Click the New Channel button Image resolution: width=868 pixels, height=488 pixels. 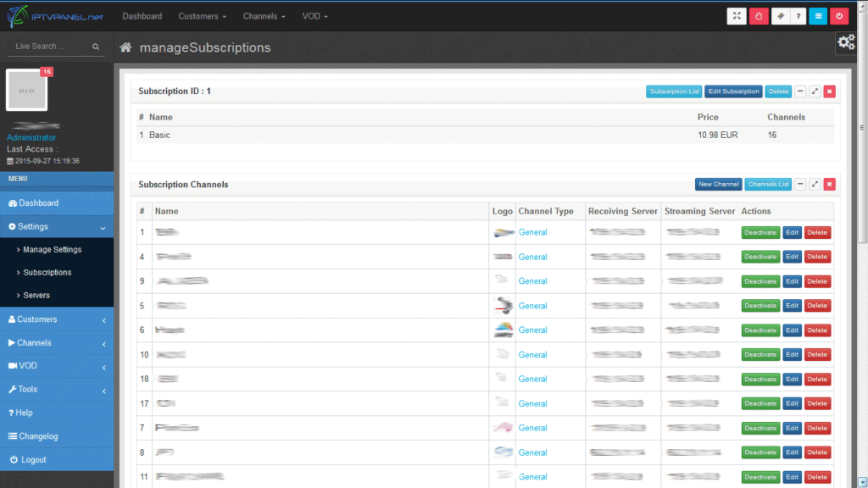point(718,184)
